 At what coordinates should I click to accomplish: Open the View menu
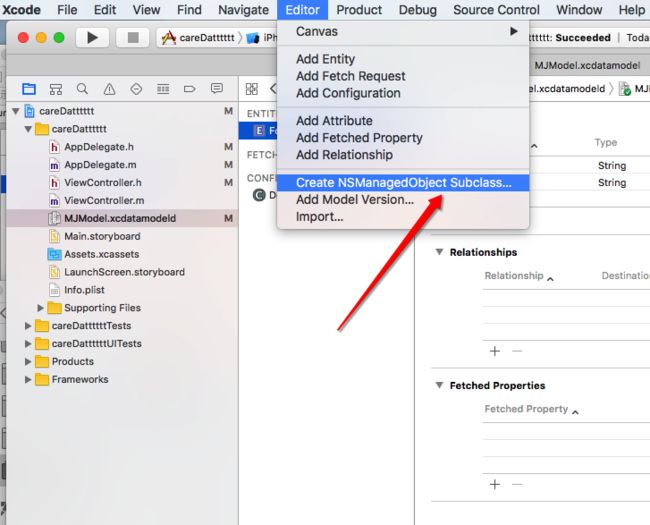(146, 10)
